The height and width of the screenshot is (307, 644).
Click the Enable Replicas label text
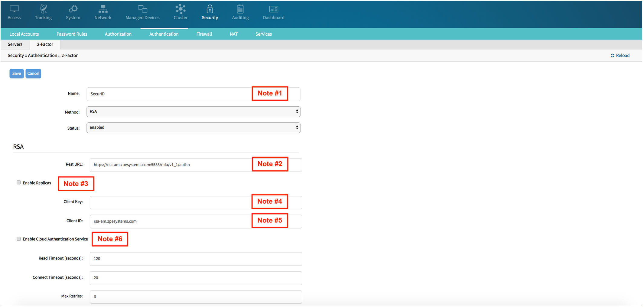tap(37, 183)
